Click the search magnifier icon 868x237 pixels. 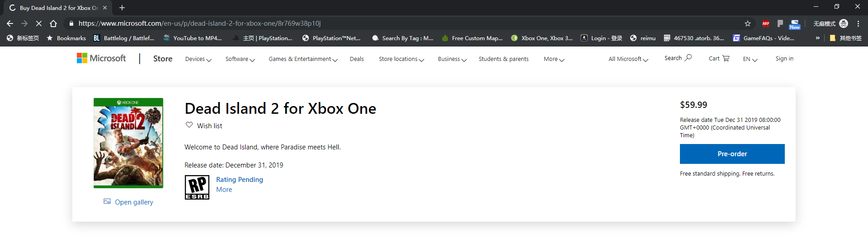688,58
